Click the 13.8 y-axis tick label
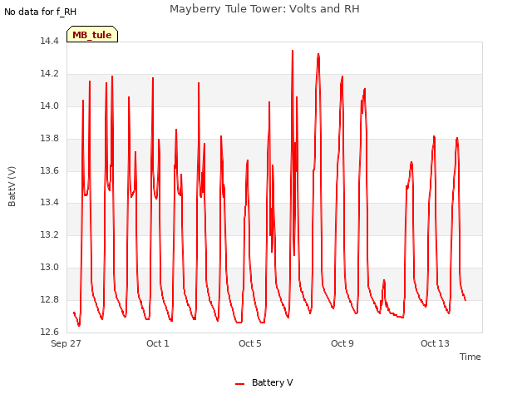Image resolution: width=532 pixels, height=399 pixels. click(x=49, y=139)
